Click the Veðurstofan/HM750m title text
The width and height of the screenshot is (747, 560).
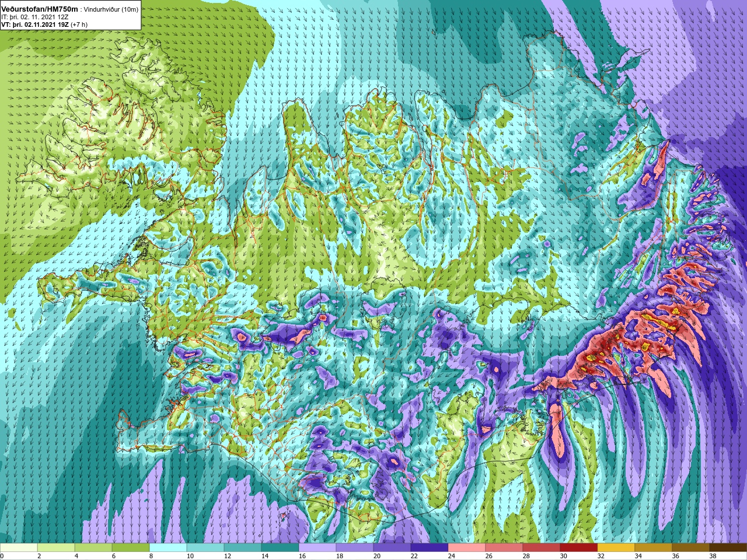pos(39,8)
